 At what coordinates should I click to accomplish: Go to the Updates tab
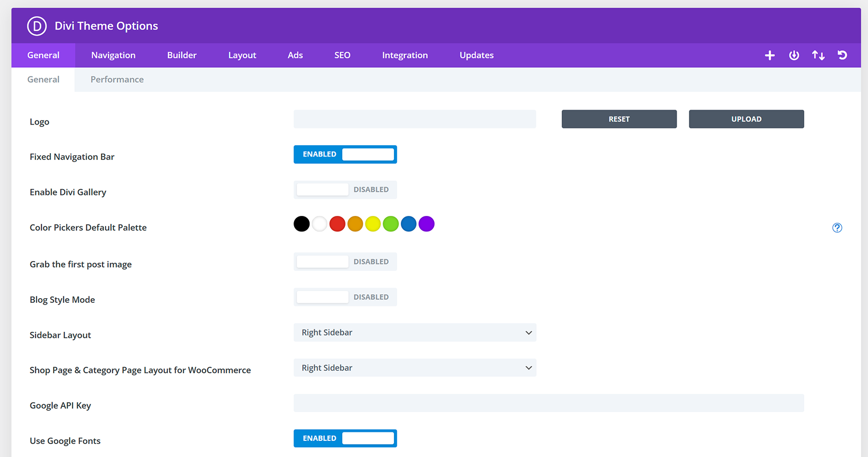click(477, 55)
